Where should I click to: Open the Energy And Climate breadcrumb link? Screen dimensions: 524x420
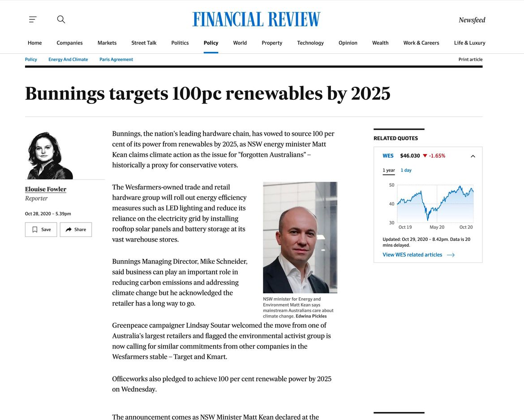click(68, 59)
